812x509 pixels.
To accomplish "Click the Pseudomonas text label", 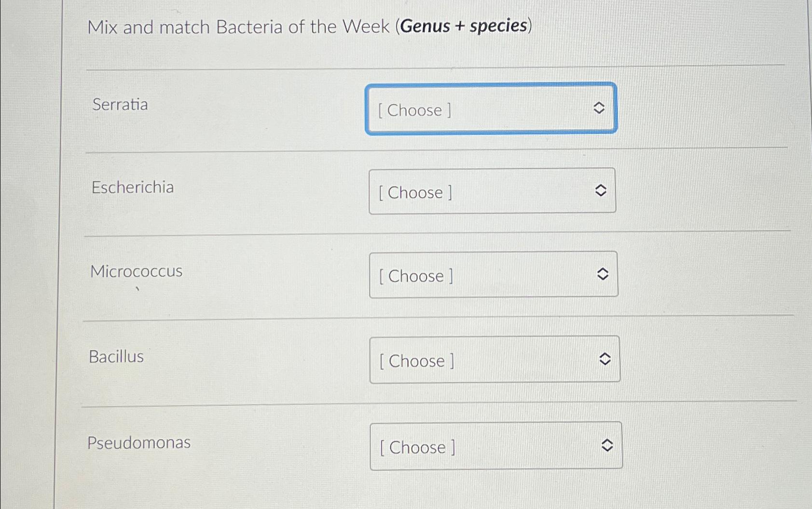I will pos(139,442).
